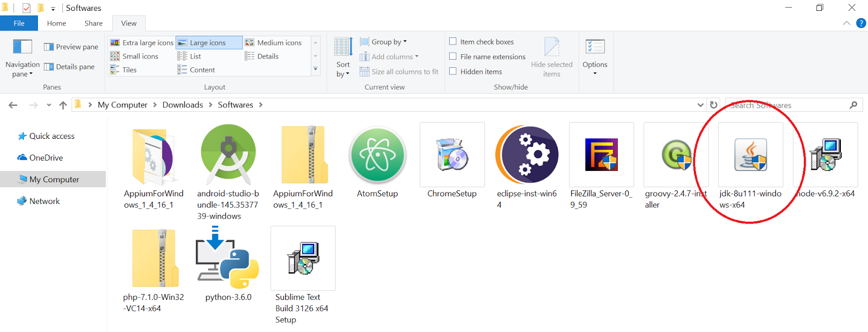The width and height of the screenshot is (868, 332).
Task: Select the AtomSetup installer icon
Action: point(378,155)
